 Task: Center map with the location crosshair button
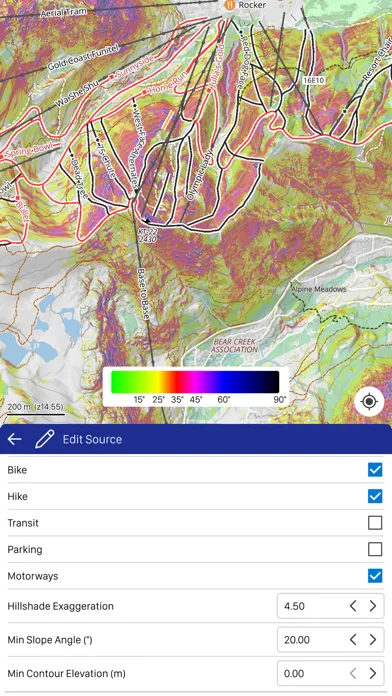pyautogui.click(x=369, y=402)
